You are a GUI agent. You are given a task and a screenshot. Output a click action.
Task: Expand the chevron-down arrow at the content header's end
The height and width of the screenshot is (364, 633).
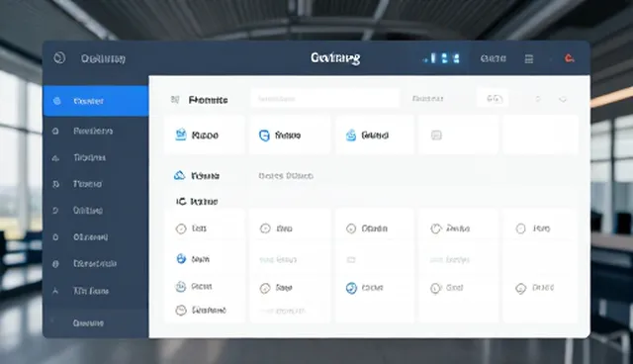563,99
